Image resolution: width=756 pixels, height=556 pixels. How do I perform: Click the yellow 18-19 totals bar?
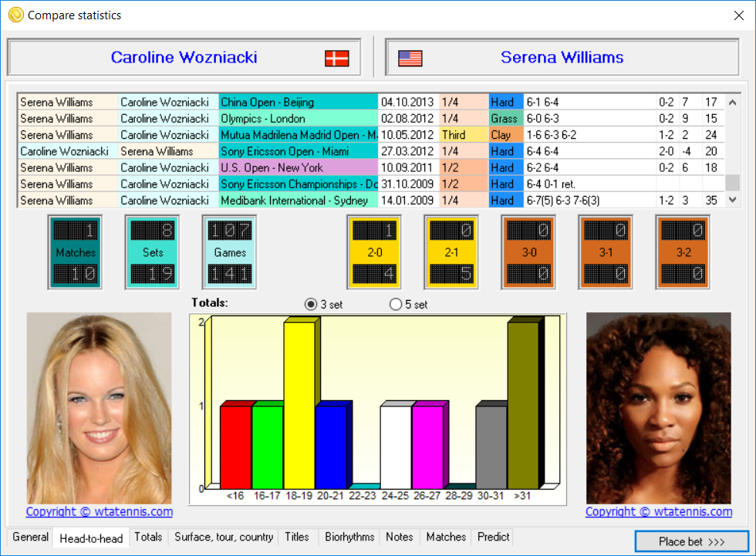tap(299, 405)
